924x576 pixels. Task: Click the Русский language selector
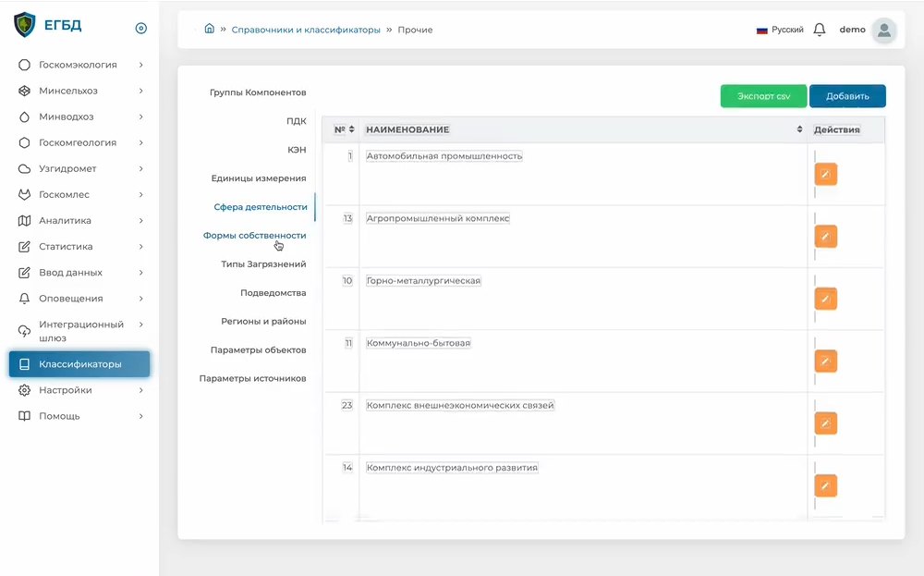click(x=780, y=30)
